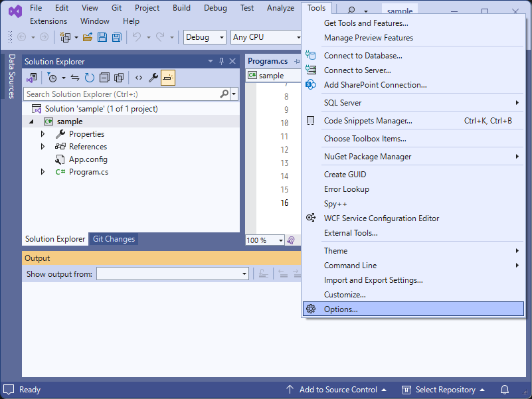532x399 pixels.
Task: Click the Save All icon
Action: point(117,37)
